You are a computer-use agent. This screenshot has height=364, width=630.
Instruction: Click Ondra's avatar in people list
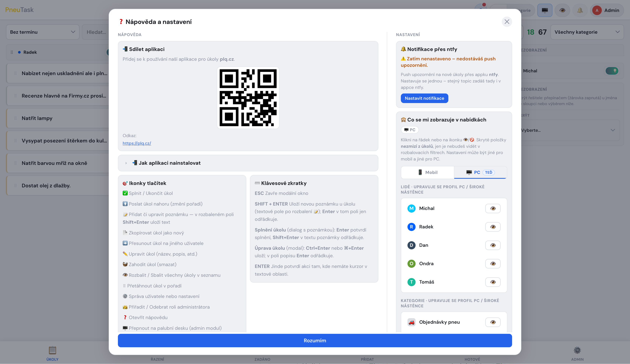pos(411,264)
